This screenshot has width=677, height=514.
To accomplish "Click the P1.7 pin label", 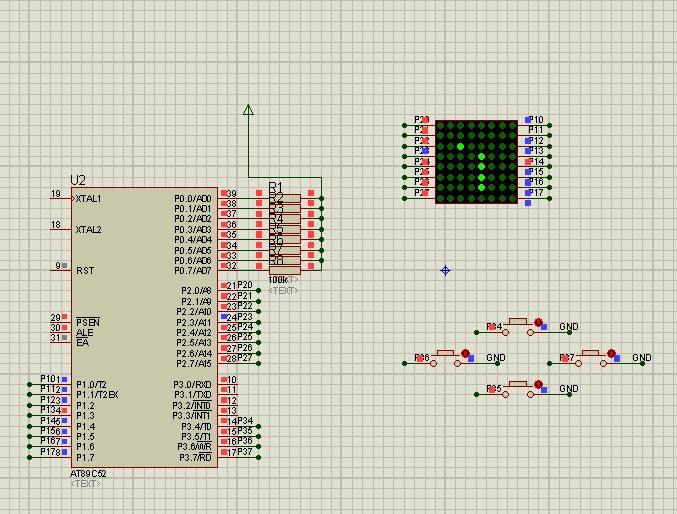I will [x=85, y=457].
